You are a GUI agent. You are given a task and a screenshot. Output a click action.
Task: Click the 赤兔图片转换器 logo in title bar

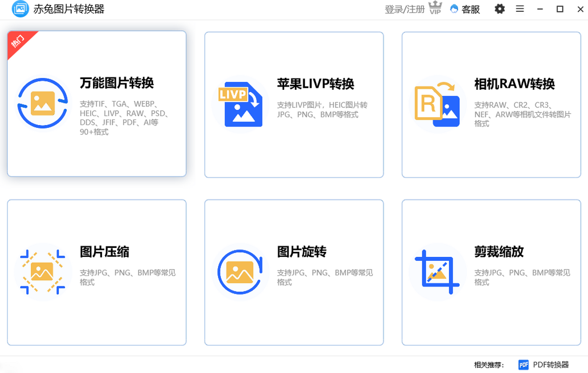click(x=20, y=9)
